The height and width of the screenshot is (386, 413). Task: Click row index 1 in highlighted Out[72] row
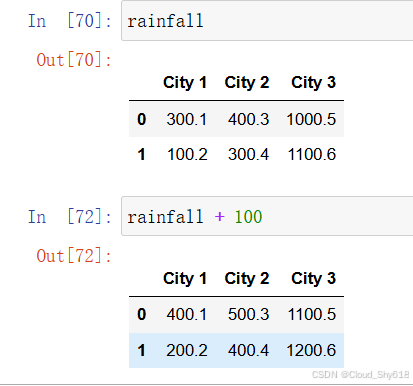(141, 350)
